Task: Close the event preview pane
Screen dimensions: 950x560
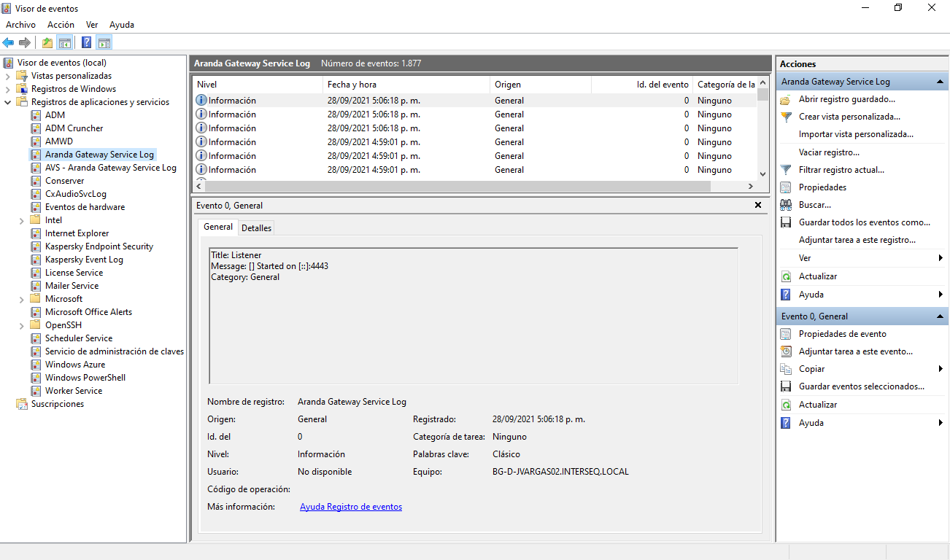Action: click(757, 206)
